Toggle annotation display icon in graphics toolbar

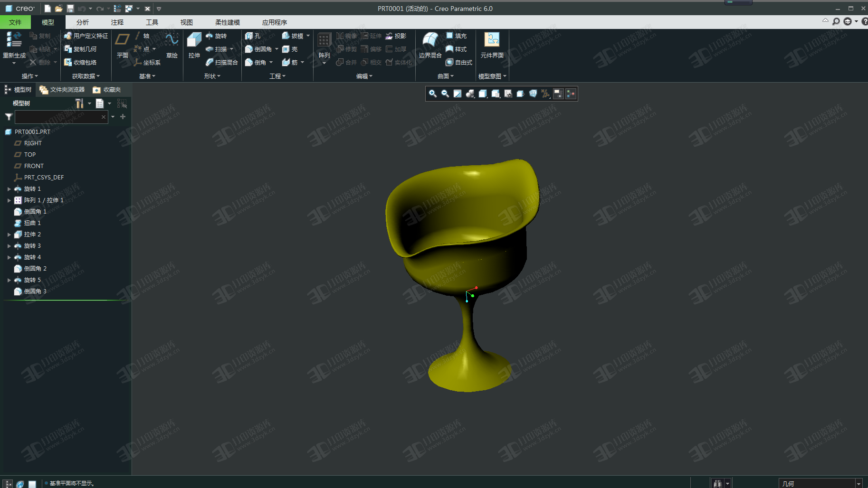558,94
